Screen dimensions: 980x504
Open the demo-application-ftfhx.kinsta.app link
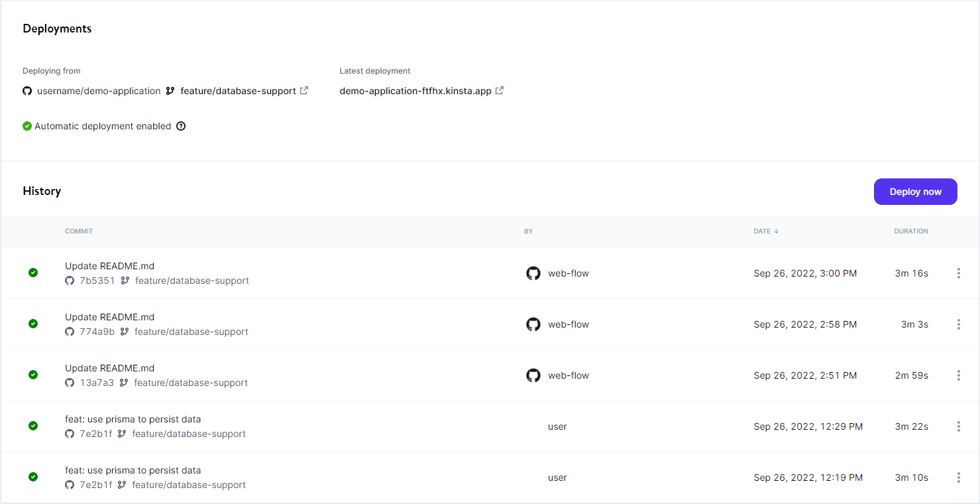click(415, 91)
